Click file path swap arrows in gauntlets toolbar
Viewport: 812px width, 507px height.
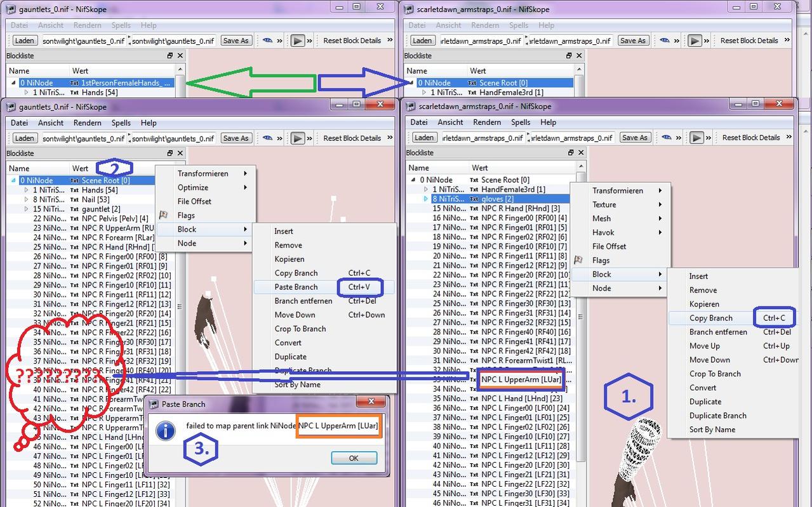click(x=130, y=138)
